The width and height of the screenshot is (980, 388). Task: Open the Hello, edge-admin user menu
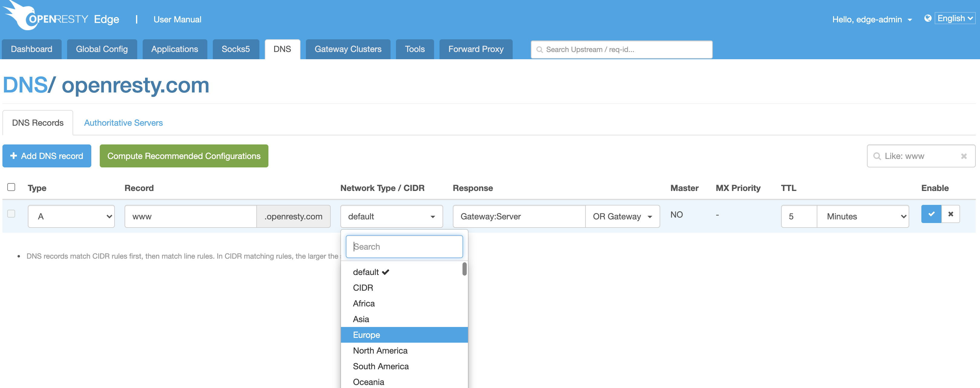(872, 19)
